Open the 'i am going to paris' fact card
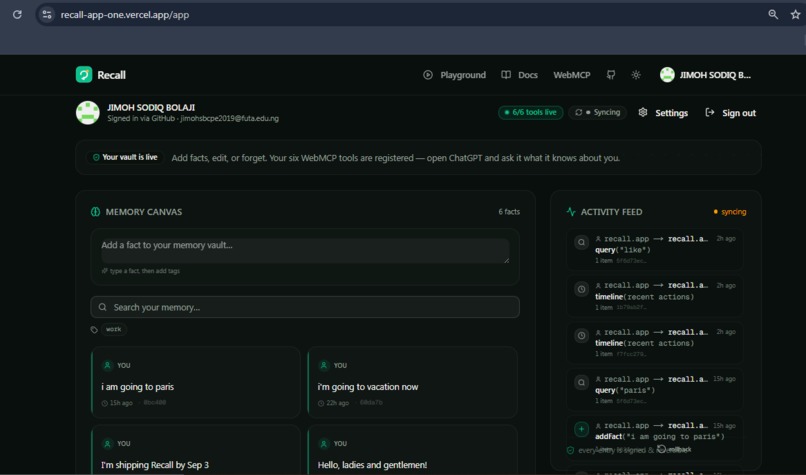The image size is (806, 475). [x=196, y=382]
